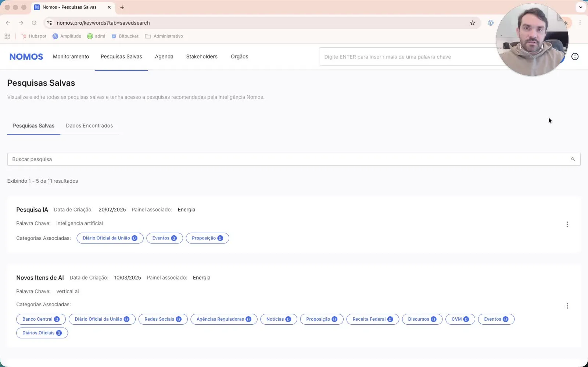Open the Agenda section
Screen dimensions: 588x367
click(x=164, y=57)
